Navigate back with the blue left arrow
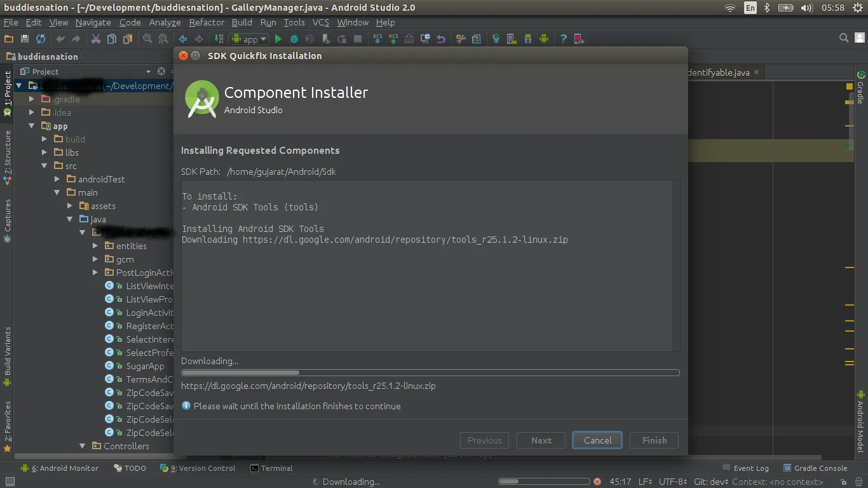Screen dimensions: 868x488 click(183, 39)
